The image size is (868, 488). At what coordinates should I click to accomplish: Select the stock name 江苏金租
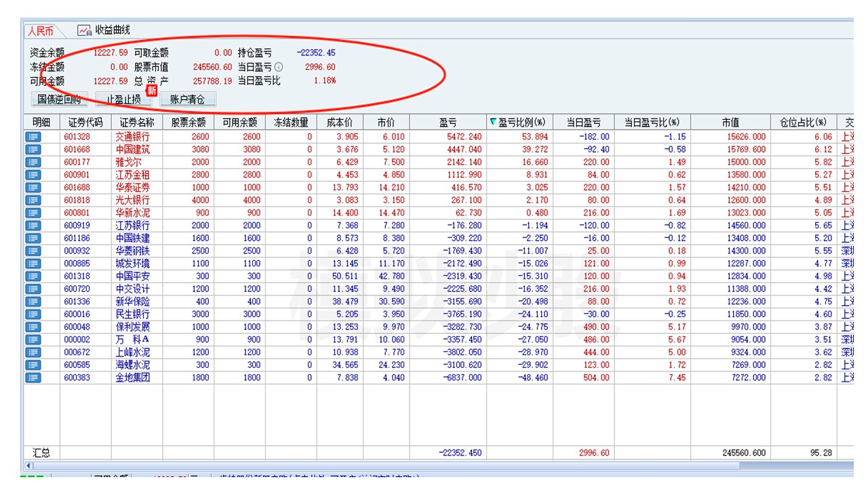tap(132, 175)
